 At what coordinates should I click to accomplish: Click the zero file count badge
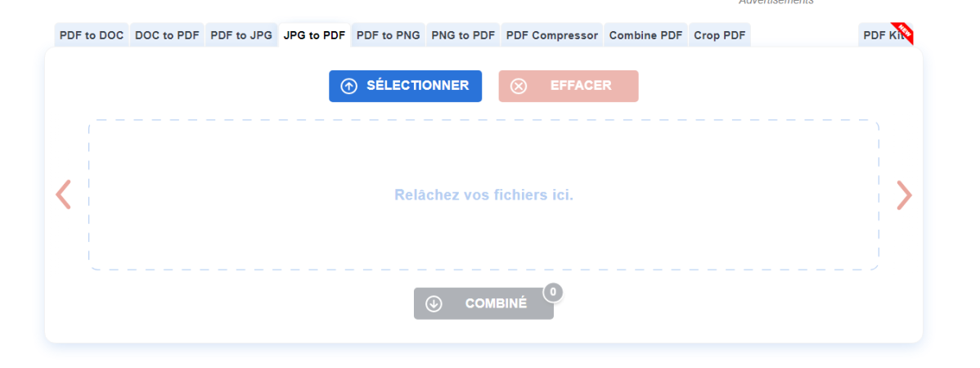(553, 292)
